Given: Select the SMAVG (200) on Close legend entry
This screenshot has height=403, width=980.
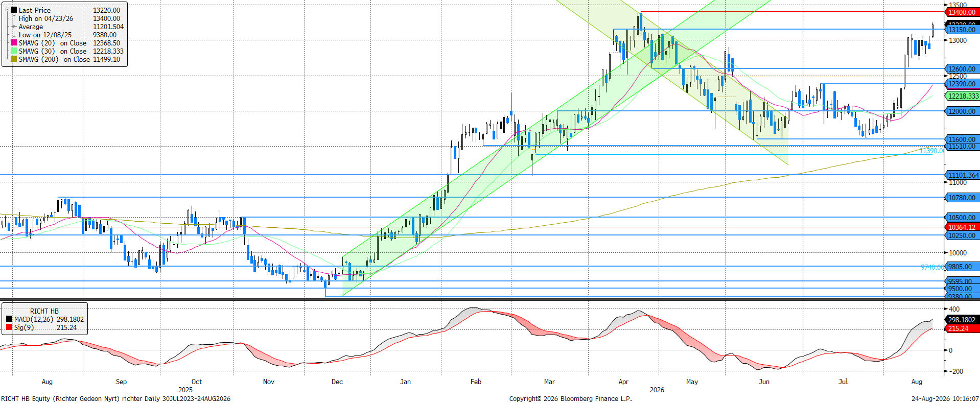Looking at the screenshot, I should pos(65,59).
